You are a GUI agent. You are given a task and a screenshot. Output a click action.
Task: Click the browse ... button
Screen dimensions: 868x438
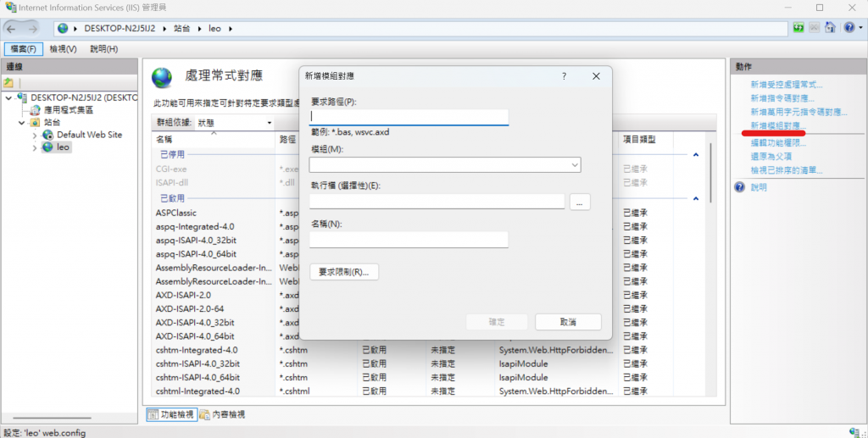(x=580, y=202)
